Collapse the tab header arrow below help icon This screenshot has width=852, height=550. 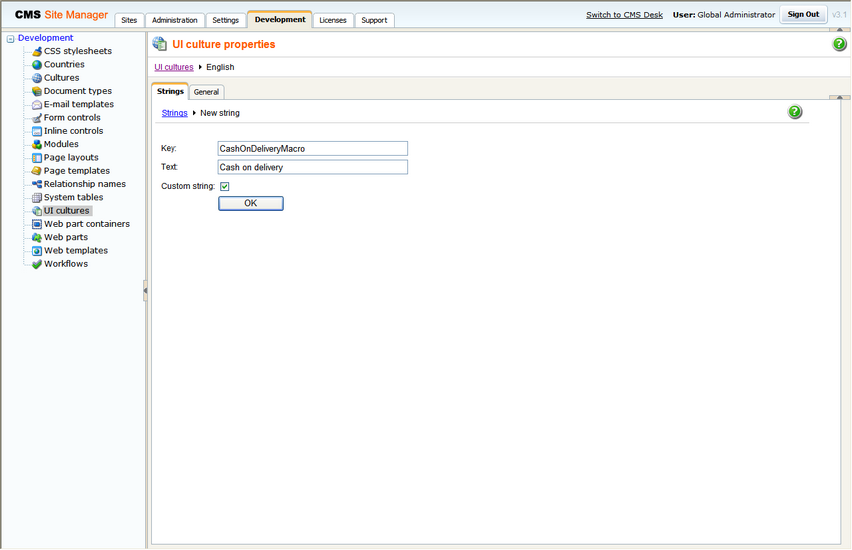tap(840, 97)
